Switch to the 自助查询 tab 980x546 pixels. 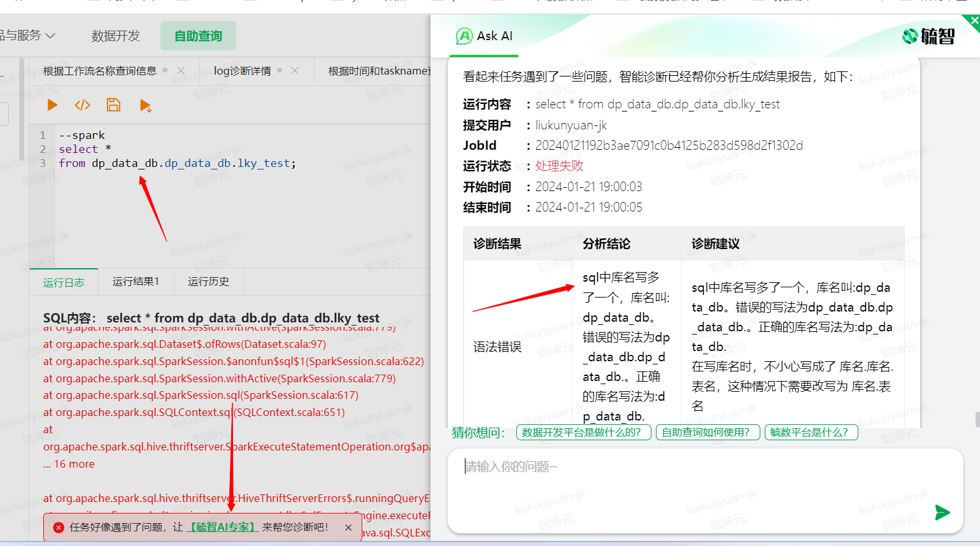click(x=198, y=36)
